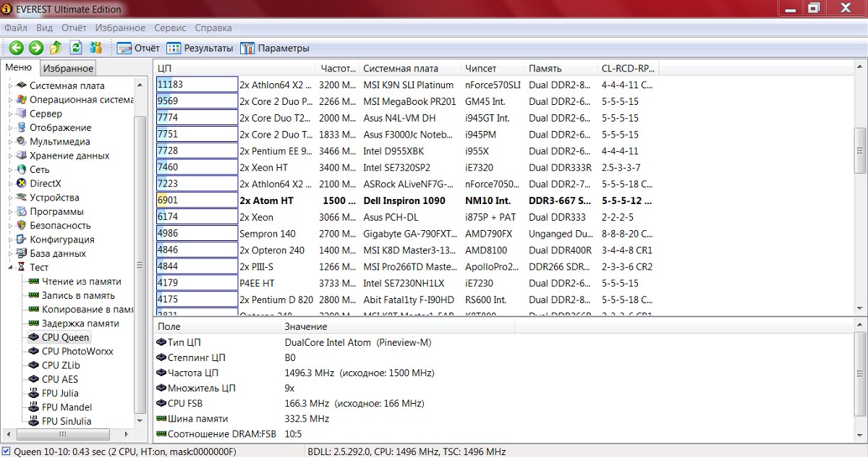The width and height of the screenshot is (868, 458).
Task: Expand the DirectX tree node
Action: 11,184
